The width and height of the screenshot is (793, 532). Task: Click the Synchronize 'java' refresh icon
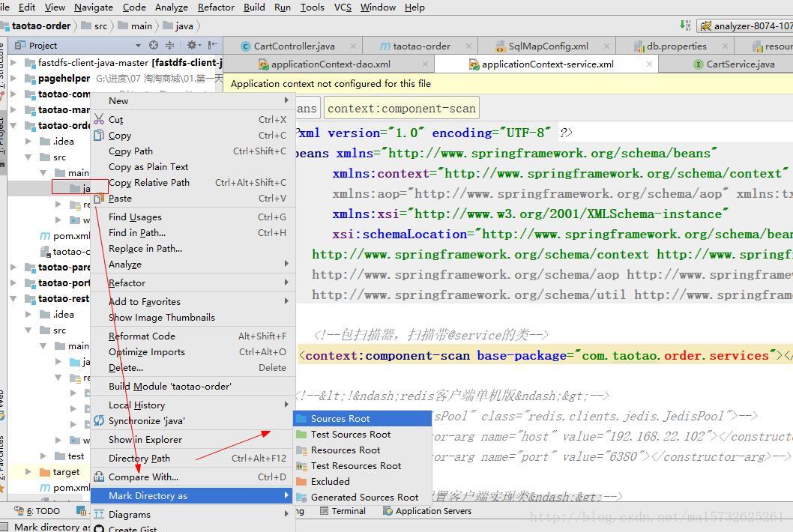point(99,421)
